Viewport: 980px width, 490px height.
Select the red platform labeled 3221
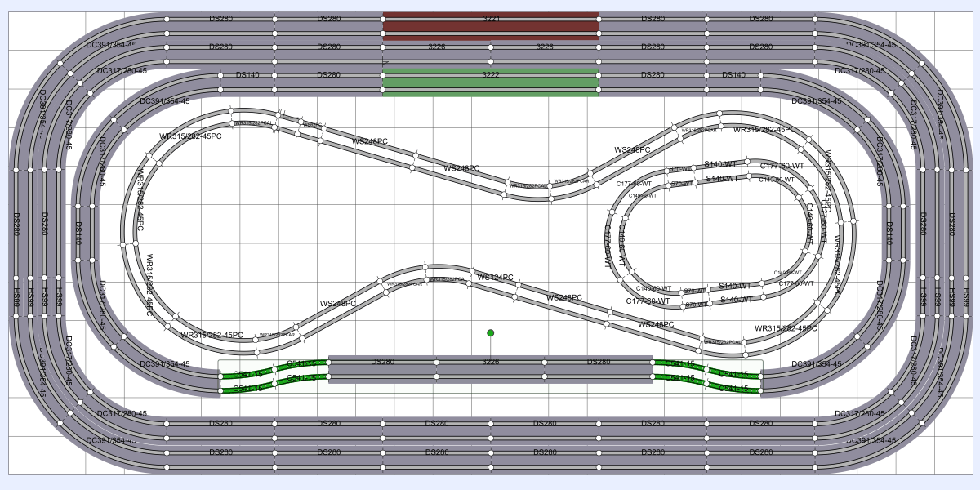[x=491, y=25]
